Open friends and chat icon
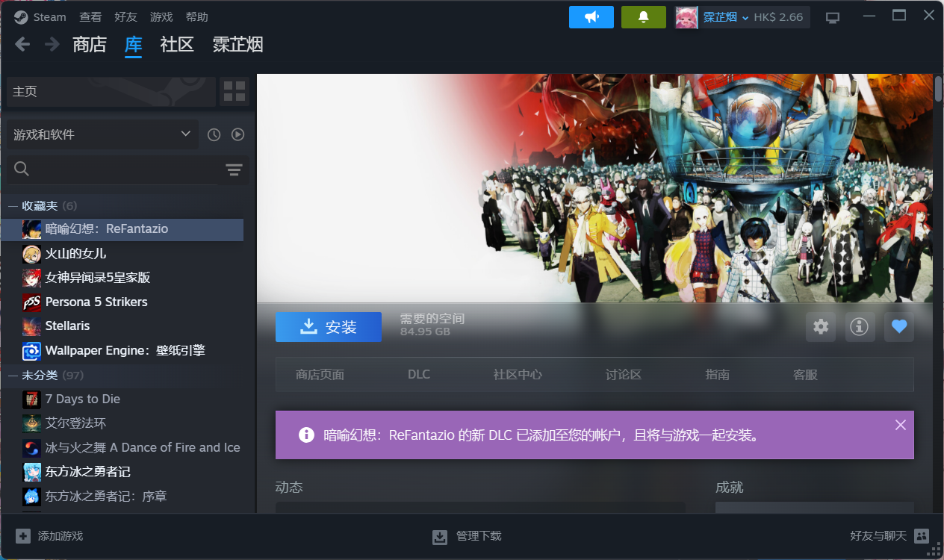 pos(922,535)
